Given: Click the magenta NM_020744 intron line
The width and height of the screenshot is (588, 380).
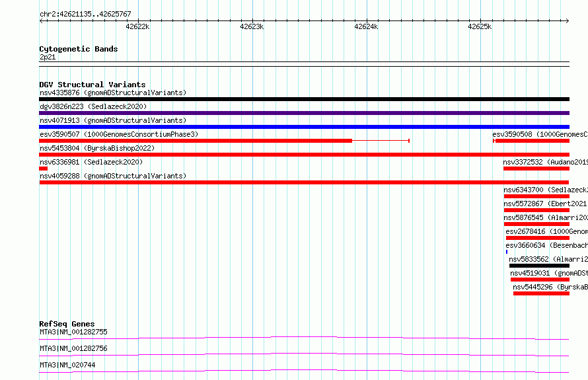Looking at the screenshot, I should pyautogui.click(x=304, y=370).
